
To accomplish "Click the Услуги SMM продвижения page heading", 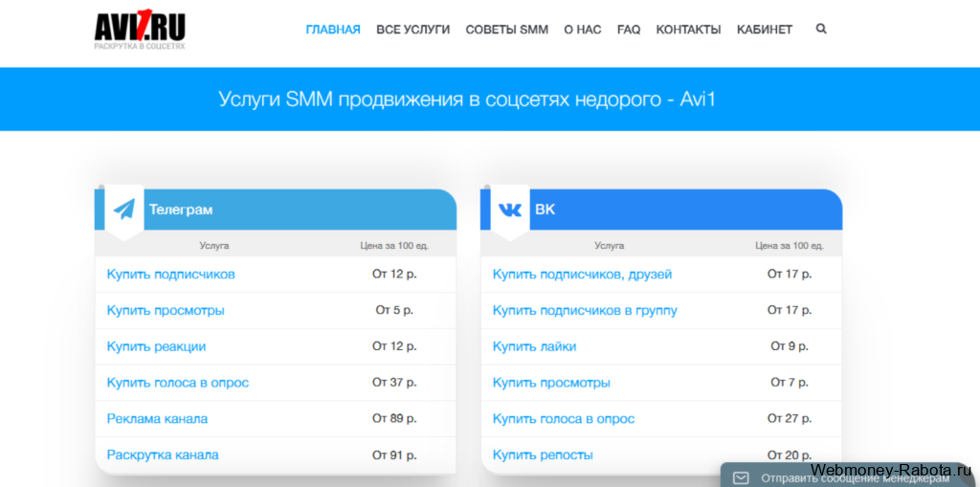I will pyautogui.click(x=467, y=100).
